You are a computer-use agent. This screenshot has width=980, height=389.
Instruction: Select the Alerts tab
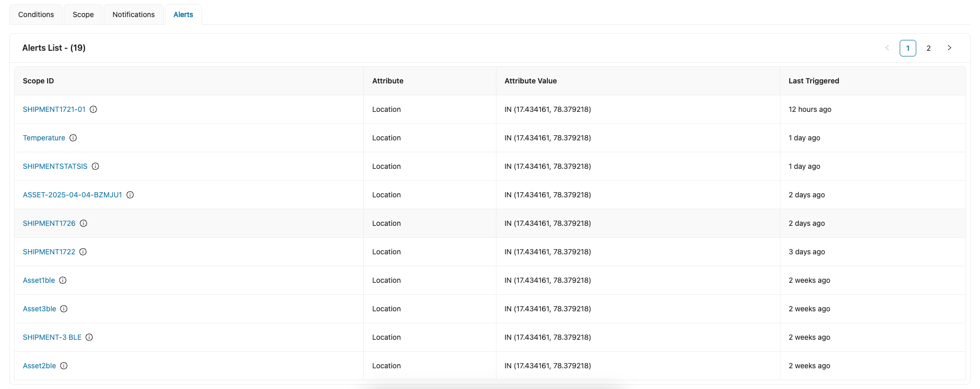(x=183, y=15)
